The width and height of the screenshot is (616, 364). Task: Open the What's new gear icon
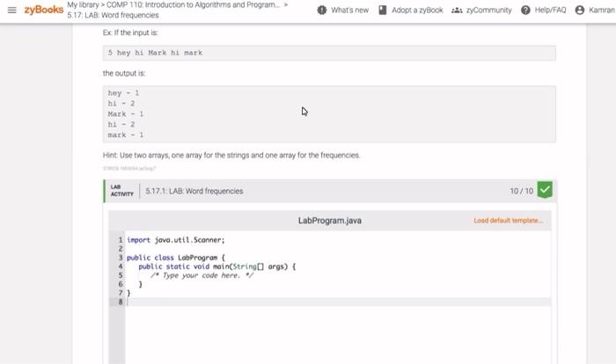(x=322, y=11)
